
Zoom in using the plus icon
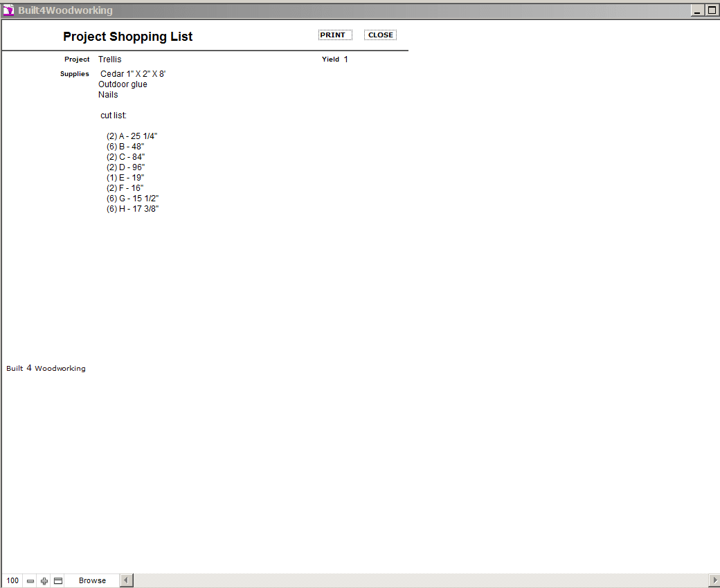click(x=44, y=581)
